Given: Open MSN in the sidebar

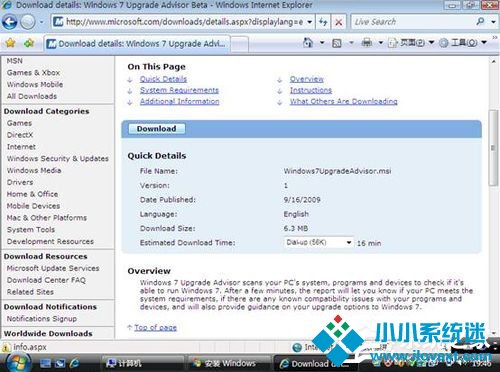Looking at the screenshot, I should click(15, 61).
